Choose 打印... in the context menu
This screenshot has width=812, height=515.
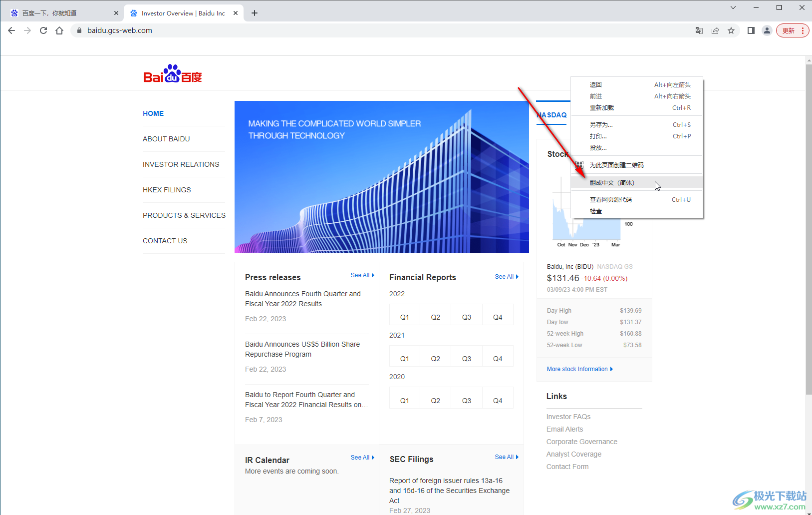pyautogui.click(x=637, y=136)
